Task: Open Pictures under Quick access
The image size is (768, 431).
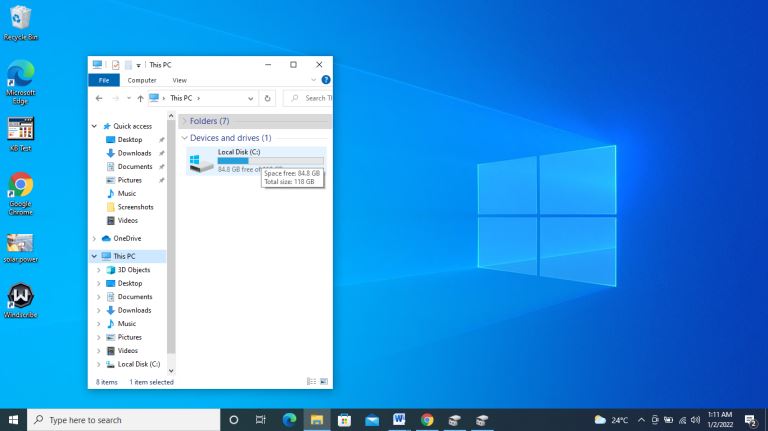Action: click(x=129, y=180)
